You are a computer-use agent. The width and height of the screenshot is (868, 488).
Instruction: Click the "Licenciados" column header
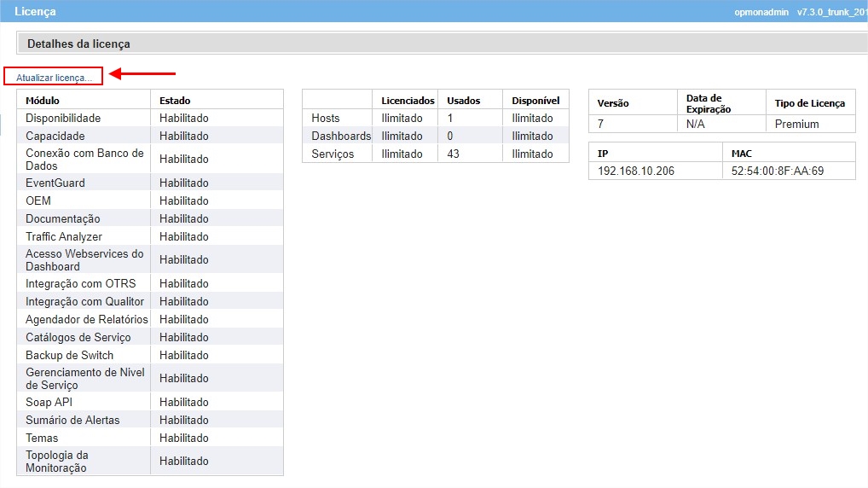pyautogui.click(x=408, y=101)
